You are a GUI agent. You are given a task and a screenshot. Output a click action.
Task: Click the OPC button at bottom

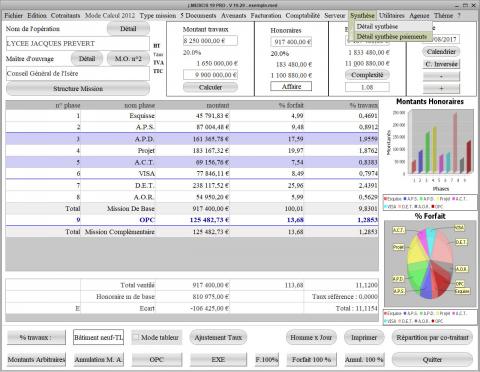click(157, 360)
